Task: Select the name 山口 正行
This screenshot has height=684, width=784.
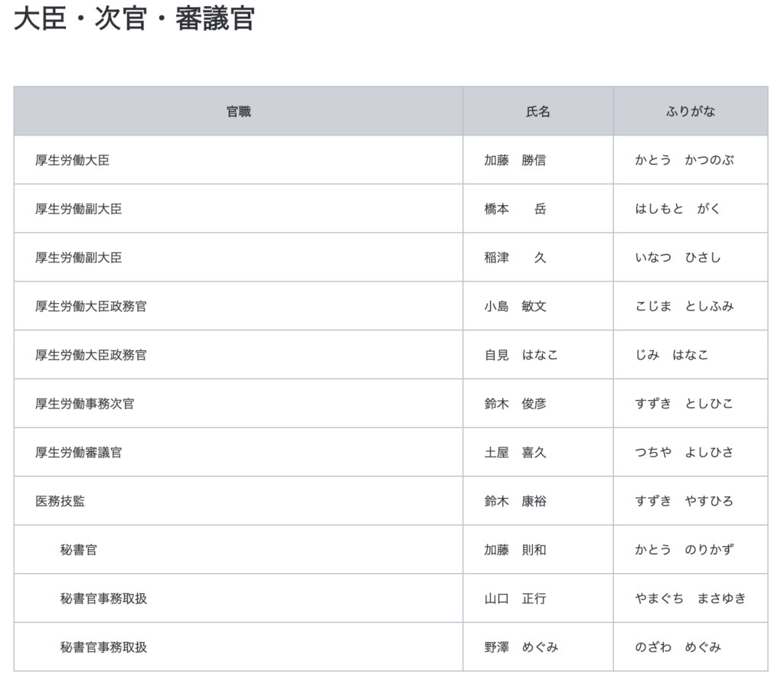Action: pyautogui.click(x=515, y=598)
